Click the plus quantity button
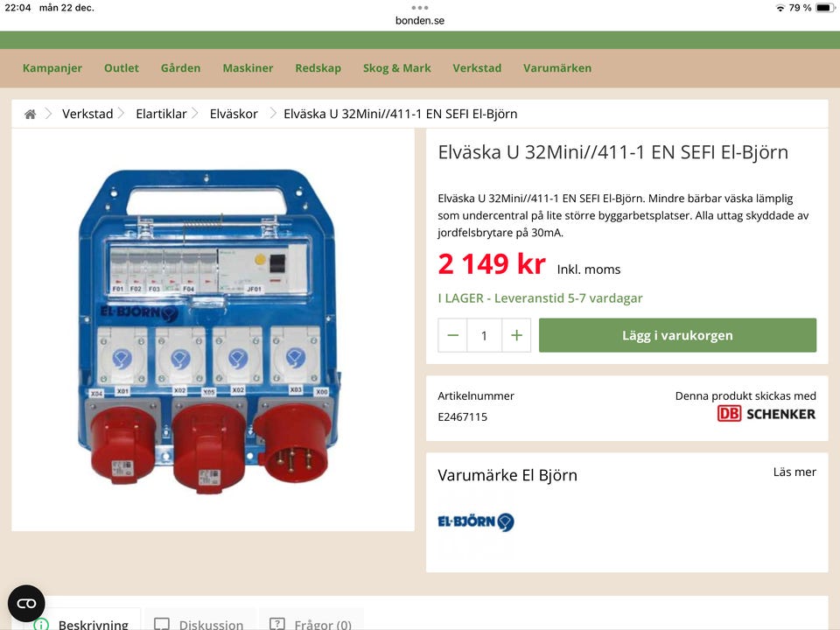The image size is (840, 630). (x=516, y=335)
